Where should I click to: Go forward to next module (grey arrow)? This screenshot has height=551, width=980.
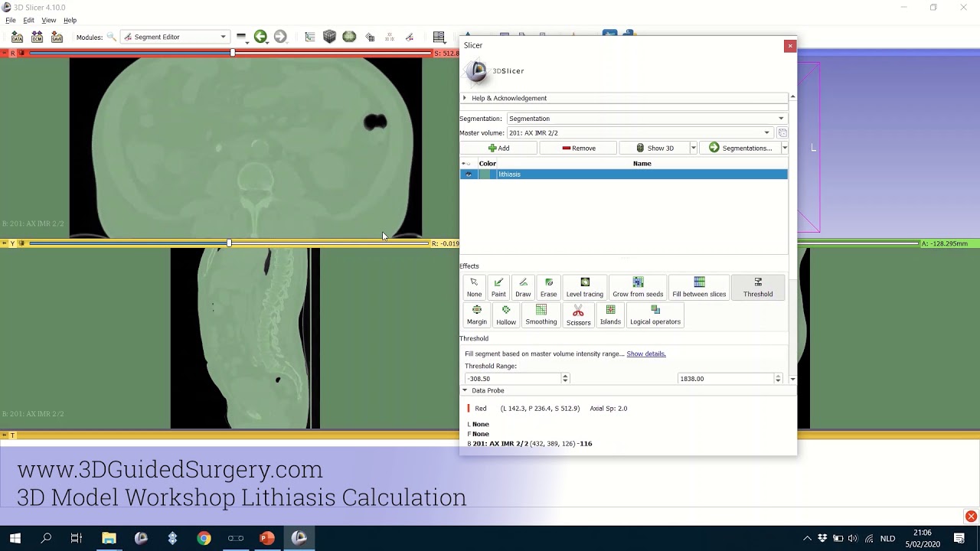(x=280, y=37)
